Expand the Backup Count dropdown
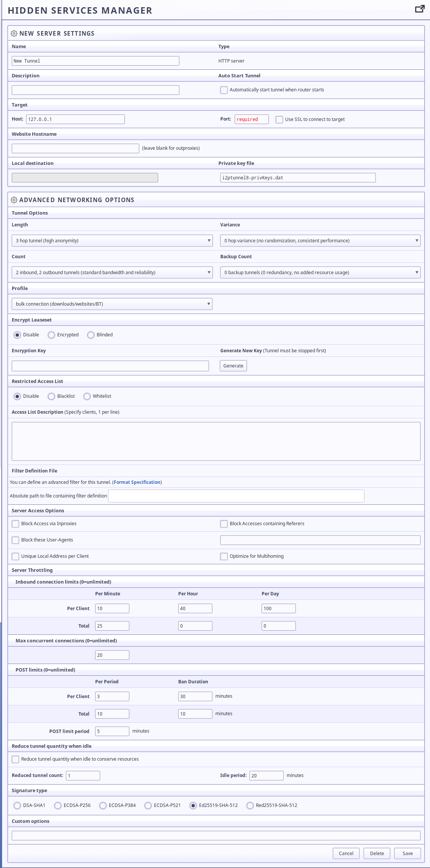 pyautogui.click(x=320, y=272)
